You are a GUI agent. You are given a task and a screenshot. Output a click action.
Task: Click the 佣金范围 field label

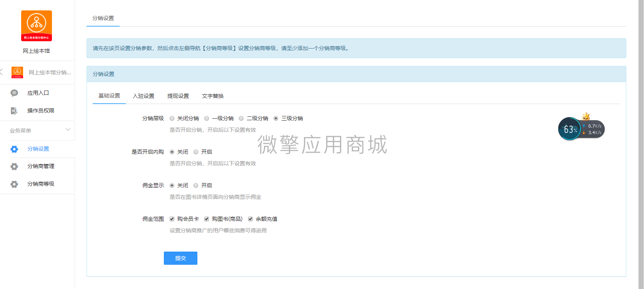(x=153, y=219)
